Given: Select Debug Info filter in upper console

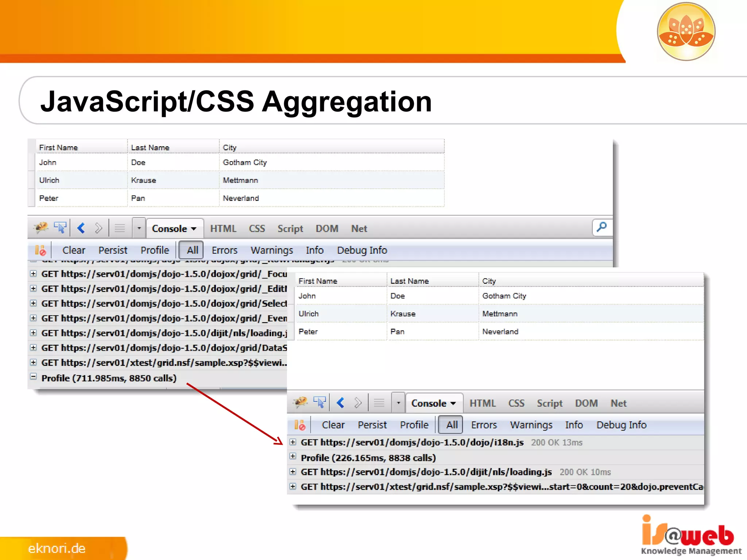Looking at the screenshot, I should (362, 250).
